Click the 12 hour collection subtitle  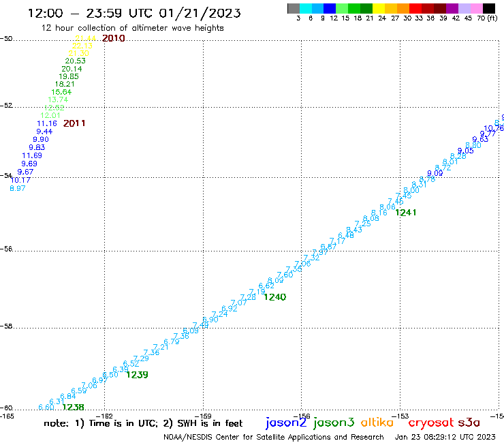point(132,28)
